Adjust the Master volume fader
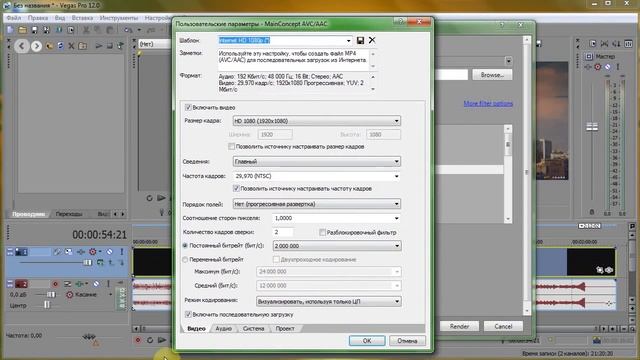 (x=592, y=127)
